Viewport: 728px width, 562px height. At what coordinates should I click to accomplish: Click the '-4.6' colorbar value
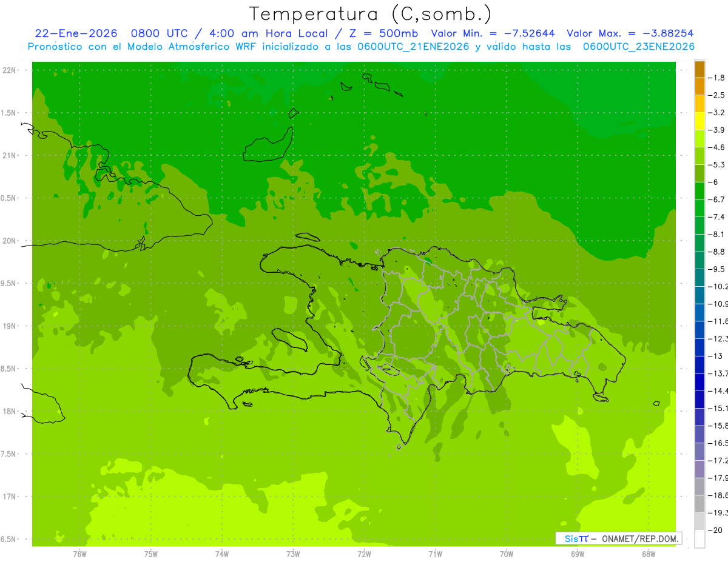717,147
